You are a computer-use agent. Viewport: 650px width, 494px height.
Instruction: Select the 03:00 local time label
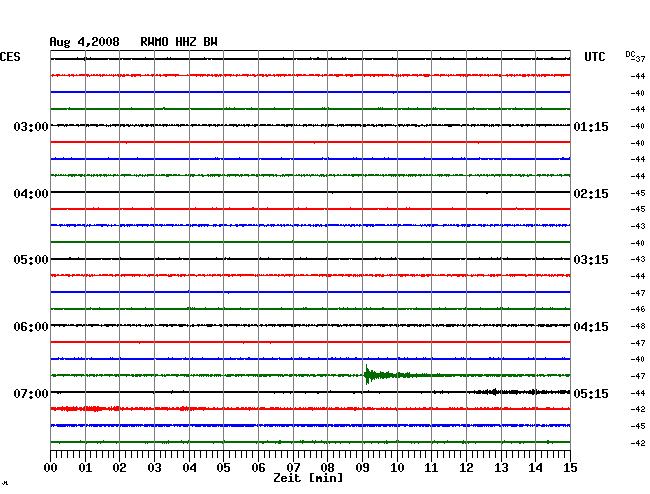point(31,126)
